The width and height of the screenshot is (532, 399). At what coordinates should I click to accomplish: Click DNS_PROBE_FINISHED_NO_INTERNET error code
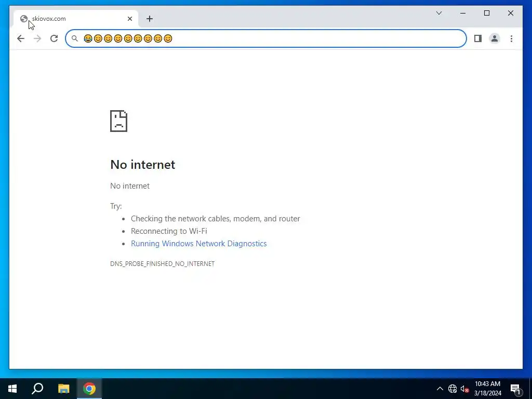click(x=163, y=263)
